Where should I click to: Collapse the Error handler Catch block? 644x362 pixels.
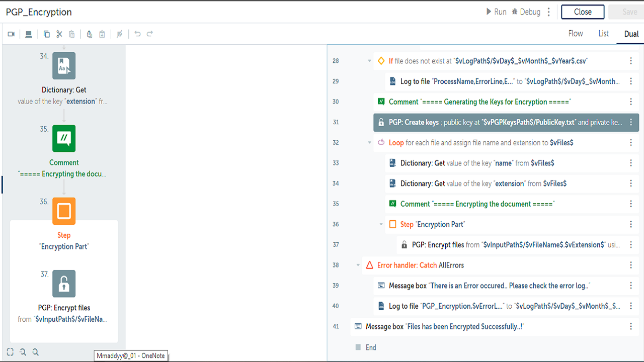(358, 265)
